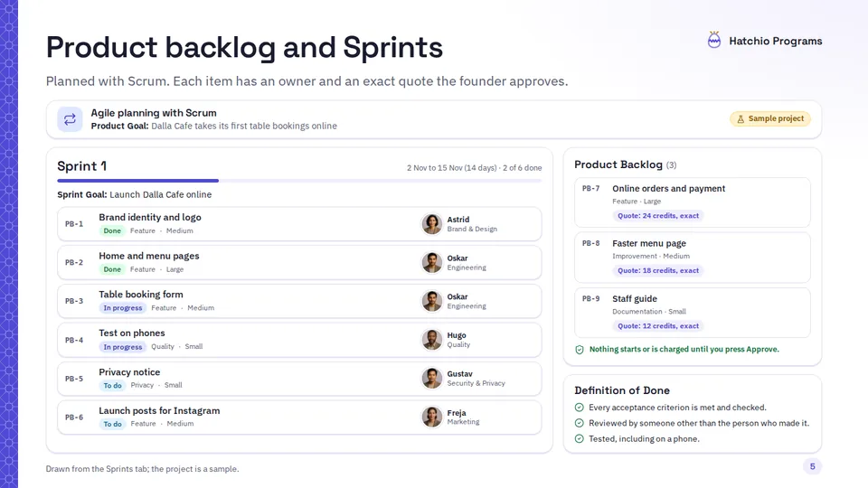
Task: Click In progress tag on Test on phones
Action: [123, 347]
